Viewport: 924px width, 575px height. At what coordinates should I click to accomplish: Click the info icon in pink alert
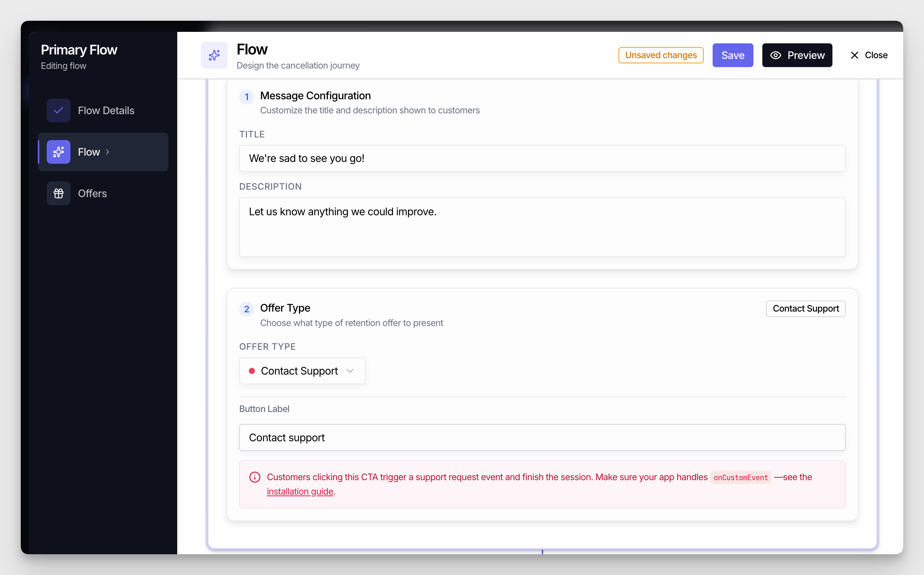pyautogui.click(x=255, y=477)
